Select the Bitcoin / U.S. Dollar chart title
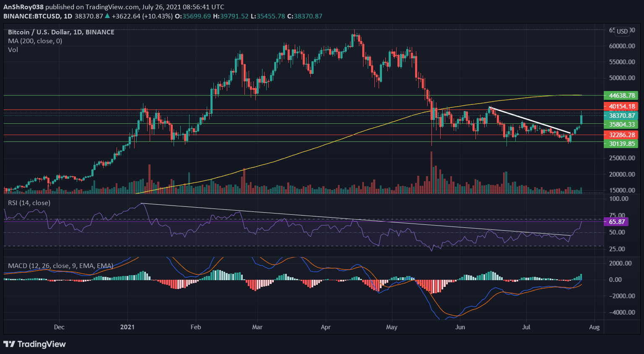 pyautogui.click(x=61, y=32)
